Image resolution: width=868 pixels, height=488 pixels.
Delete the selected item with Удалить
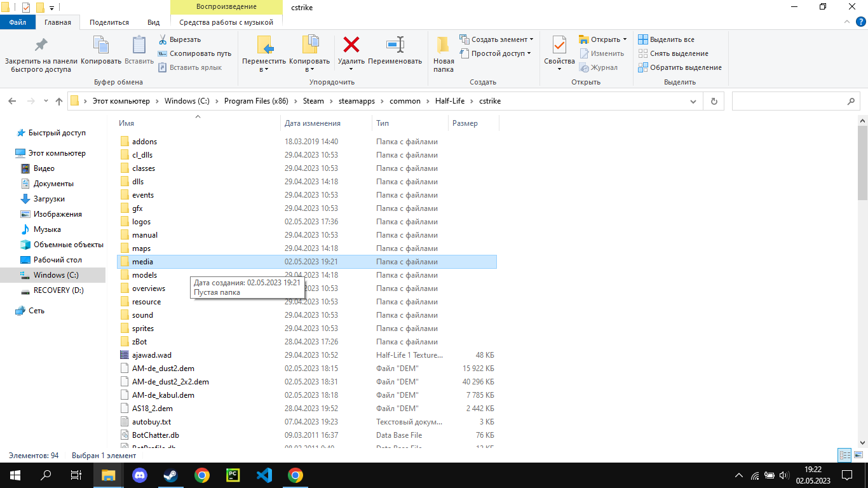351,54
